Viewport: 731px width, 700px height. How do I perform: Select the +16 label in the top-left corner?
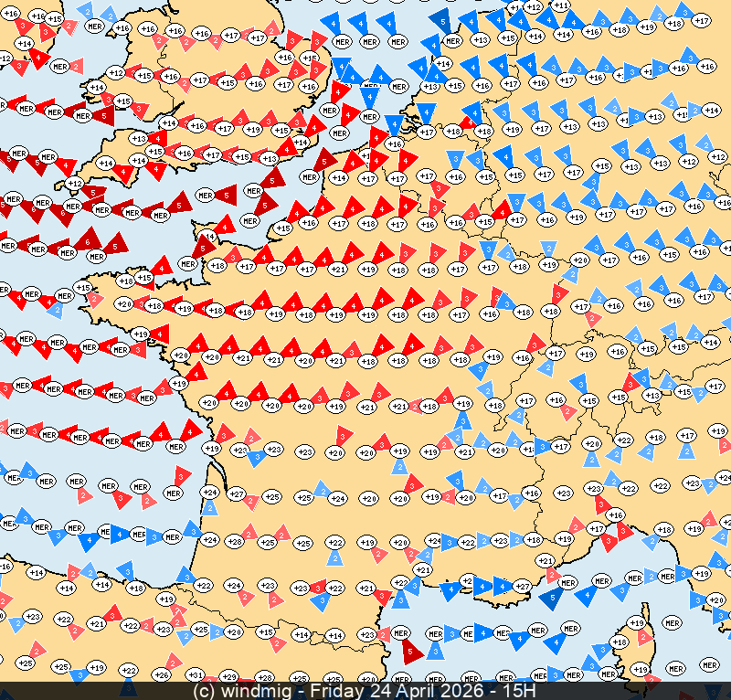point(11,14)
